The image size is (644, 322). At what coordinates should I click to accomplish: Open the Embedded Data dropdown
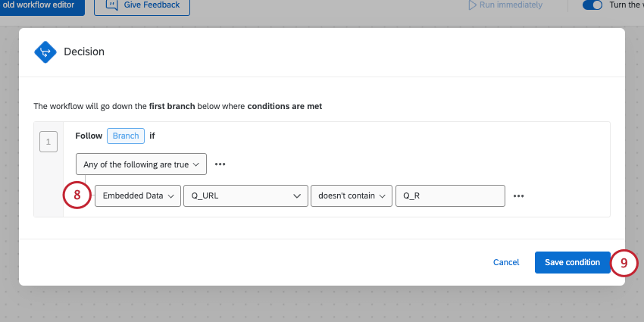click(x=138, y=195)
